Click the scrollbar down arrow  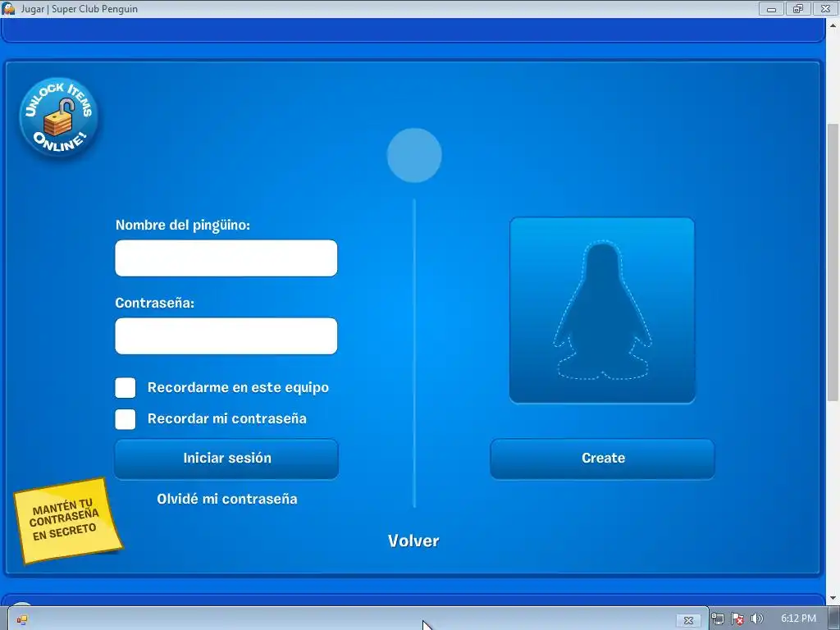click(833, 598)
